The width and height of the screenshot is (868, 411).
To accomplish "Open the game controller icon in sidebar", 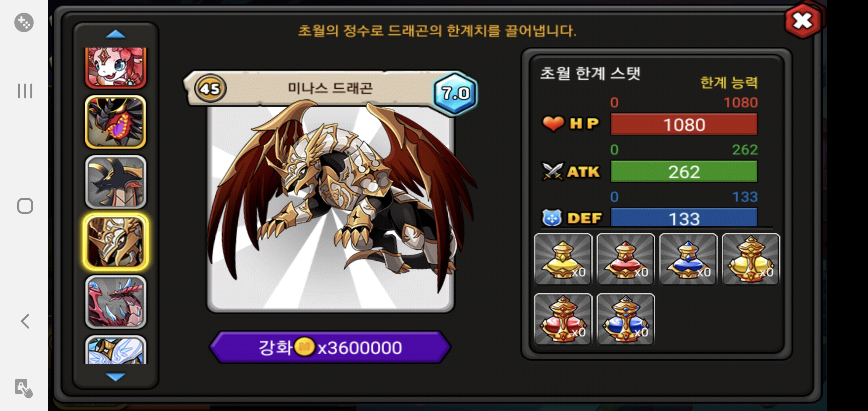I will pos(24,22).
